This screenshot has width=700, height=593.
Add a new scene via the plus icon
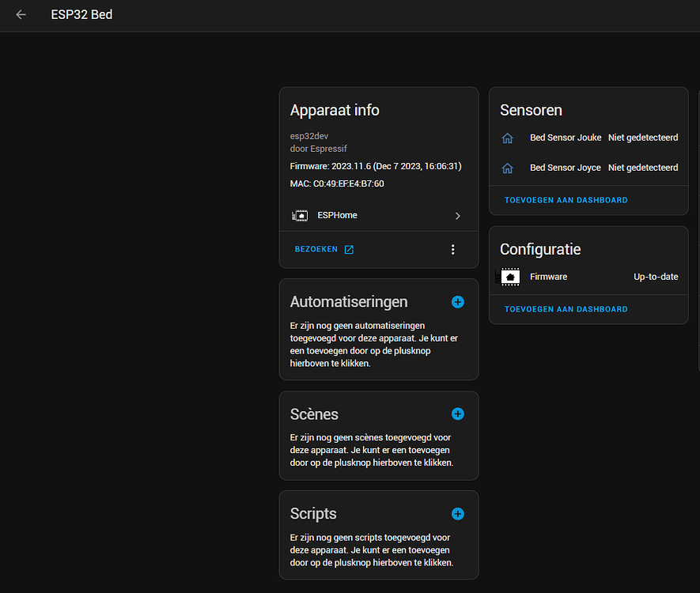click(x=457, y=414)
